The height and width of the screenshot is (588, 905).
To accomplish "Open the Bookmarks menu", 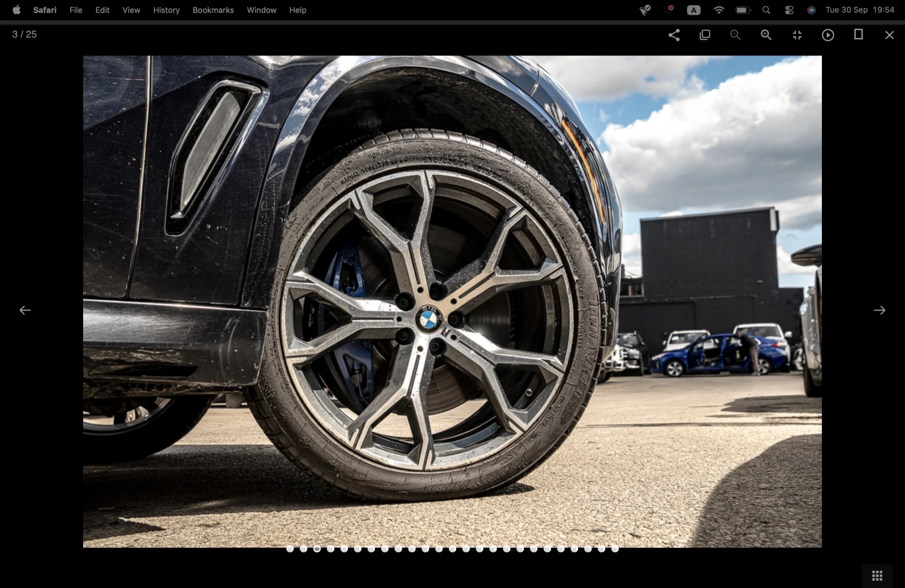I will point(213,10).
